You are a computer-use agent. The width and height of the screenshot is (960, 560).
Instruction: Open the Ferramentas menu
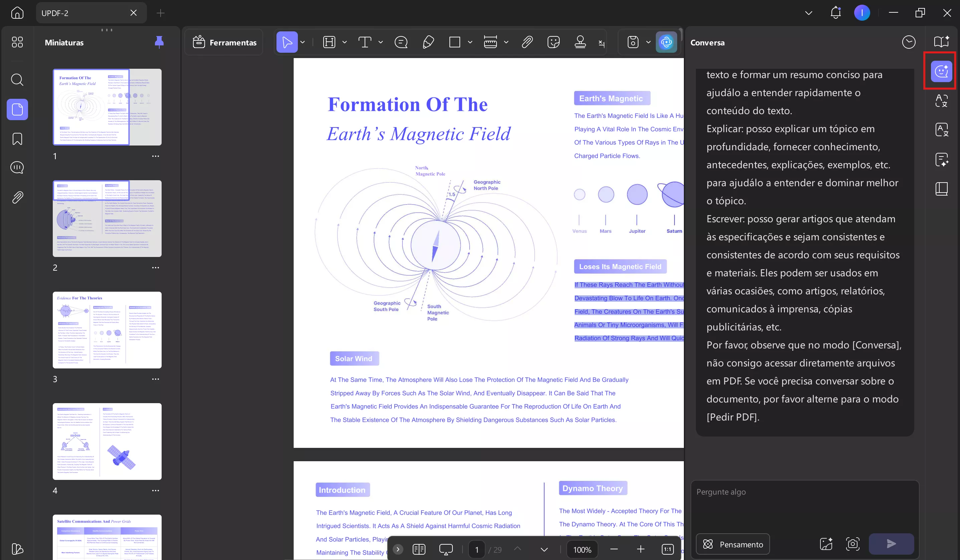pyautogui.click(x=224, y=42)
